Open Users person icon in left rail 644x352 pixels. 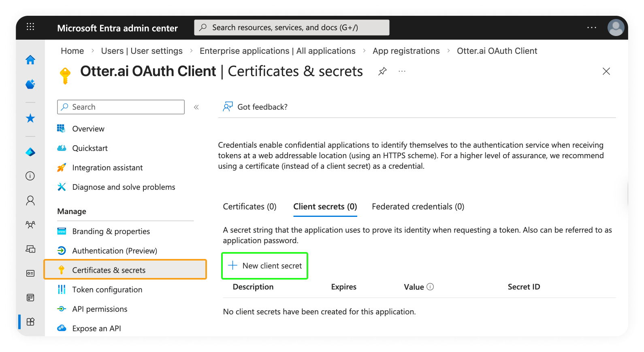[30, 201]
